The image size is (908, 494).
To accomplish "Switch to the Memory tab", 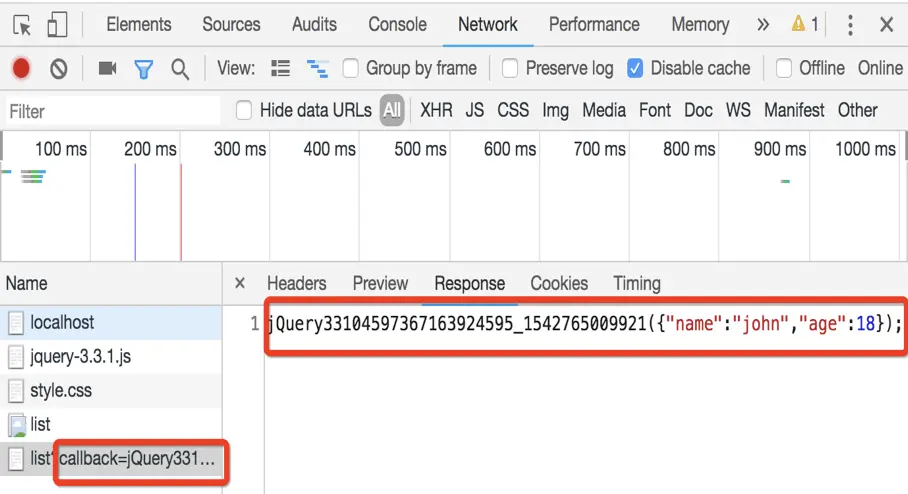I will coord(700,24).
